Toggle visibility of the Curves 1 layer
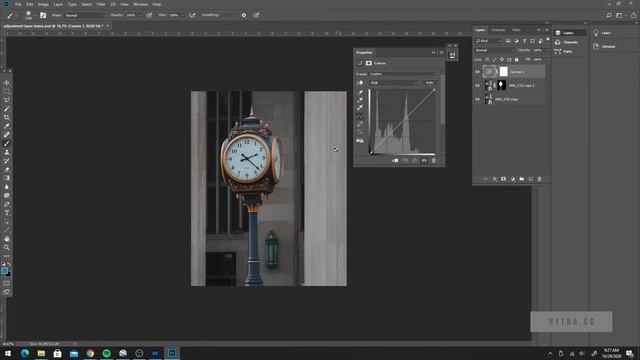640x360 pixels. coord(477,72)
